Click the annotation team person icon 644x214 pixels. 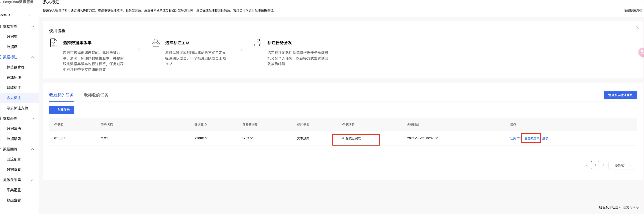pyautogui.click(x=156, y=43)
